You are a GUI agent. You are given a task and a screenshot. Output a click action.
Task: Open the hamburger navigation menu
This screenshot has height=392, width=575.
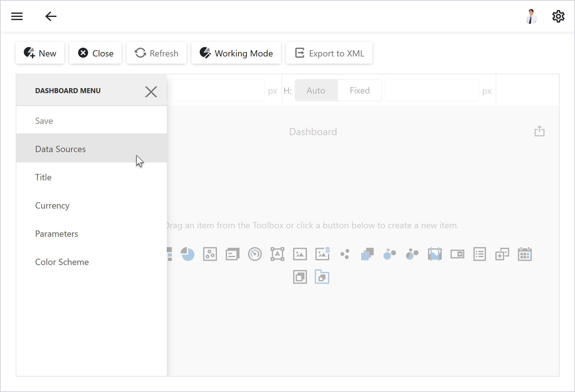click(x=17, y=16)
